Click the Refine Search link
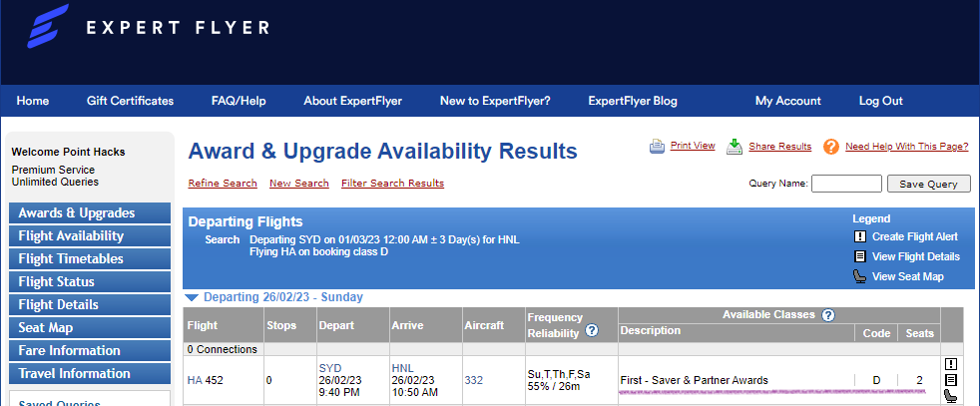This screenshot has height=406, width=980. click(223, 183)
